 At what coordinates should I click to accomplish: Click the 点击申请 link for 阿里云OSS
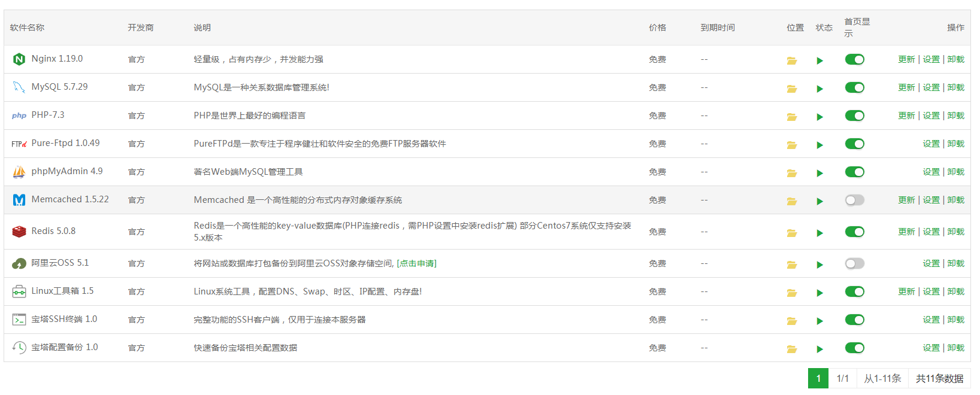click(x=416, y=263)
